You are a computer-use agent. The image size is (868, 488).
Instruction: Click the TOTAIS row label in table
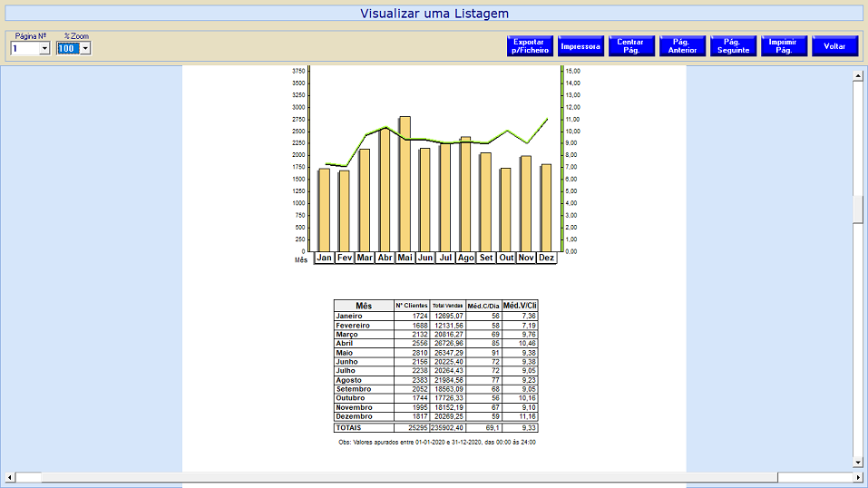363,427
